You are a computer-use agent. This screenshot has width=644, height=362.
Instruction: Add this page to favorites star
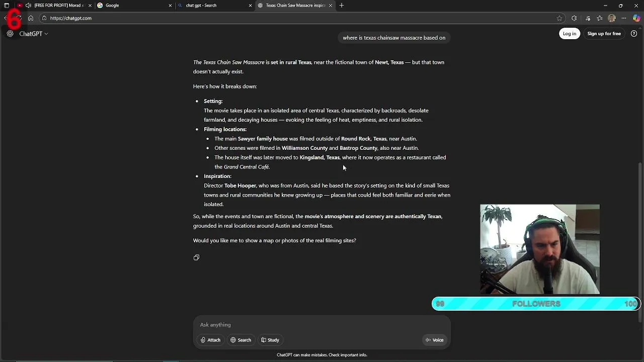pos(559,18)
